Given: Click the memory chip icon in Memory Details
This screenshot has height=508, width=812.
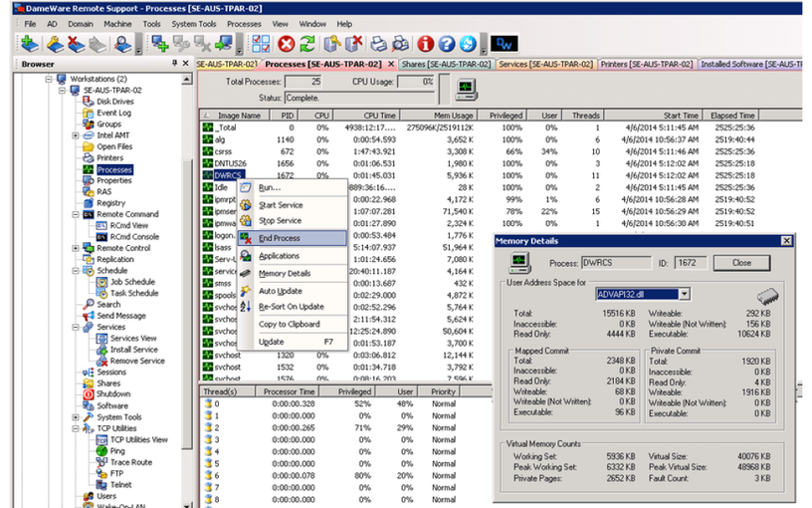Looking at the screenshot, I should (767, 296).
